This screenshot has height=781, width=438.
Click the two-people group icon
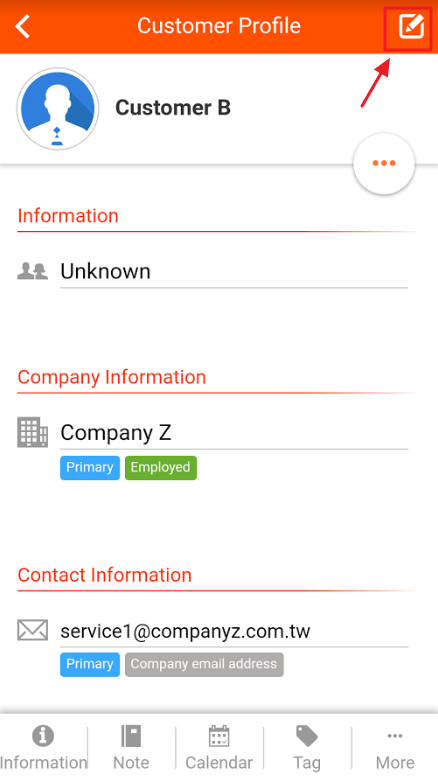(x=32, y=271)
